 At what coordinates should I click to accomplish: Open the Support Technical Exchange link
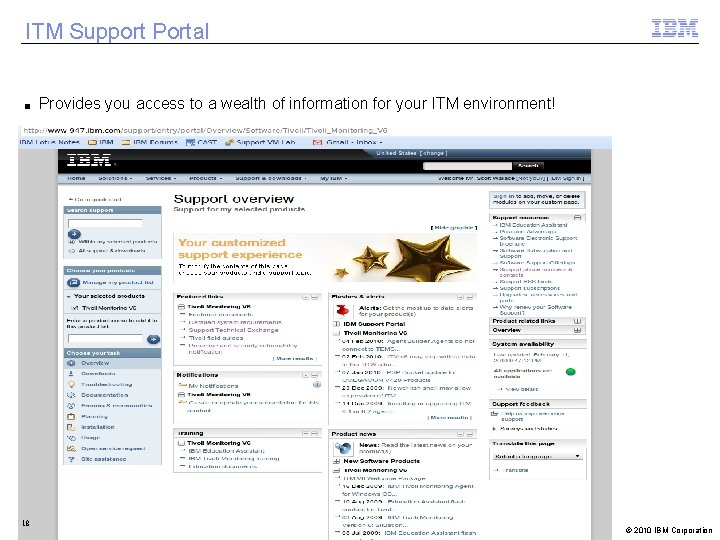pos(233,330)
